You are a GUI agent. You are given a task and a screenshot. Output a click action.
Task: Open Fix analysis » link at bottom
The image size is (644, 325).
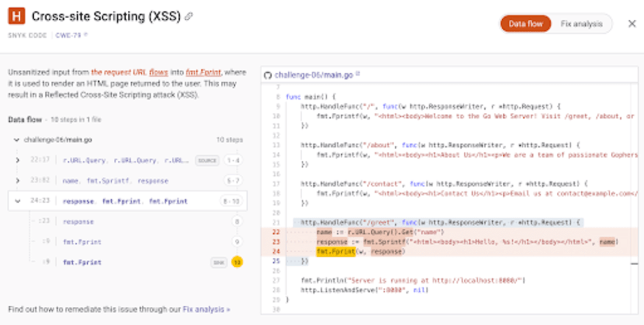[206, 309]
